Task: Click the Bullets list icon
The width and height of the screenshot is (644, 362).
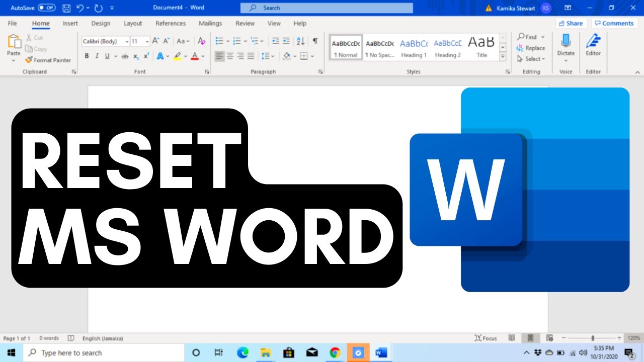Action: (x=219, y=41)
